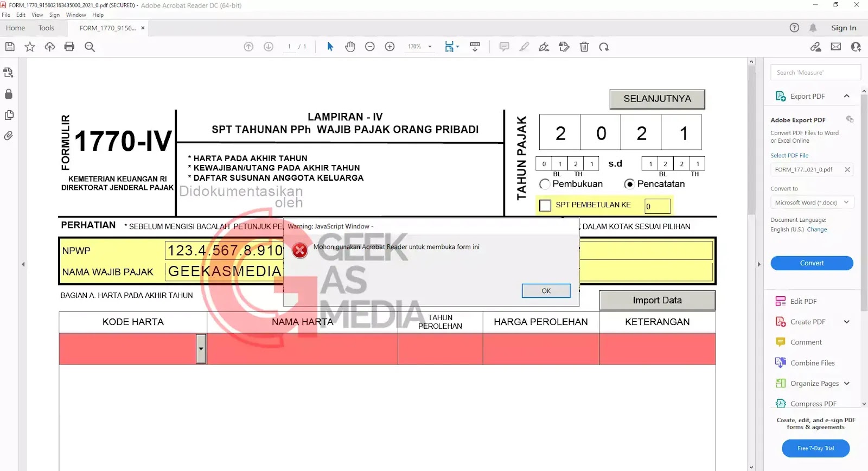Image resolution: width=868 pixels, height=471 pixels.
Task: Remove the selected FORM_177 PDF file
Action: (847, 170)
